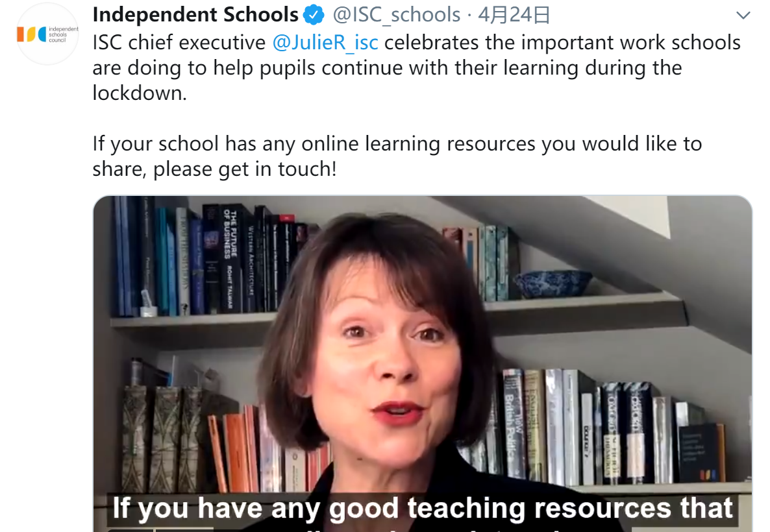The height and width of the screenshot is (532, 770).
Task: Click the 'independent schools council' logo text
Action: [63, 34]
